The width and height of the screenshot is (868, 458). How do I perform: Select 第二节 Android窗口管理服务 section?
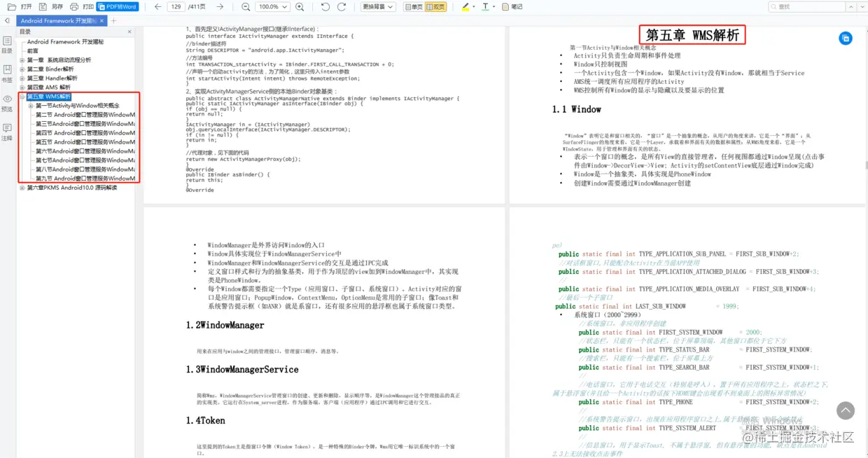(85, 115)
